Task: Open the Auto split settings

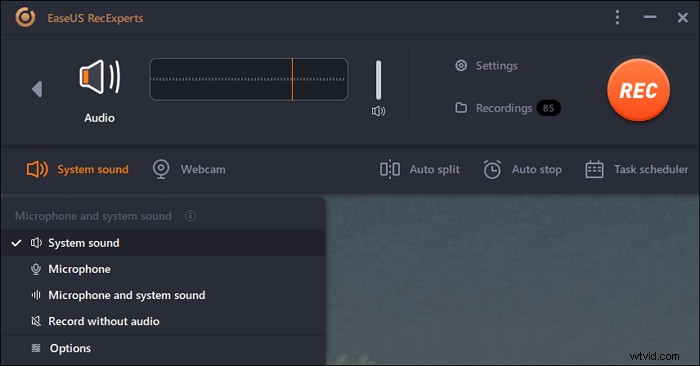Action: coord(434,169)
